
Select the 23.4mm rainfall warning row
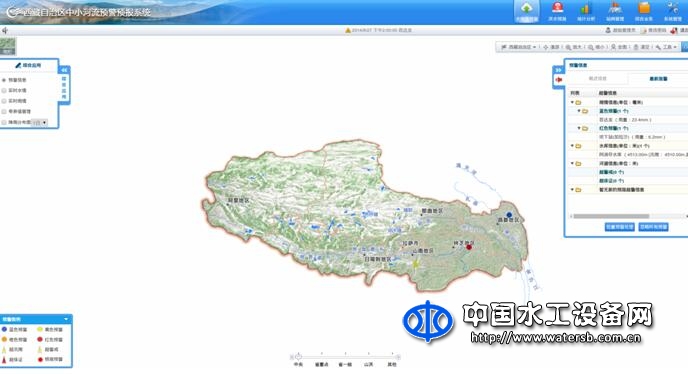pos(628,120)
